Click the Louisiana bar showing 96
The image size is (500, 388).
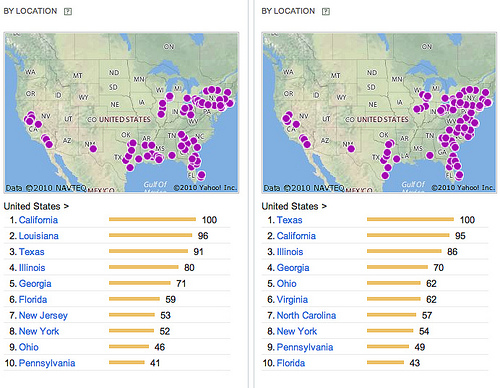click(x=151, y=235)
